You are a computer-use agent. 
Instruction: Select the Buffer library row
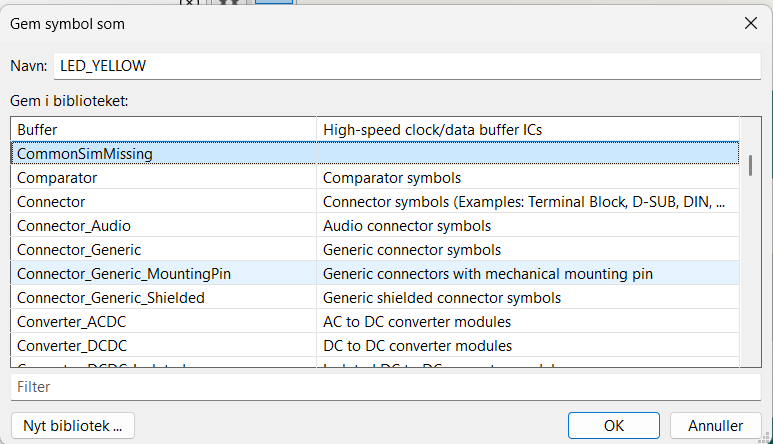(x=375, y=130)
